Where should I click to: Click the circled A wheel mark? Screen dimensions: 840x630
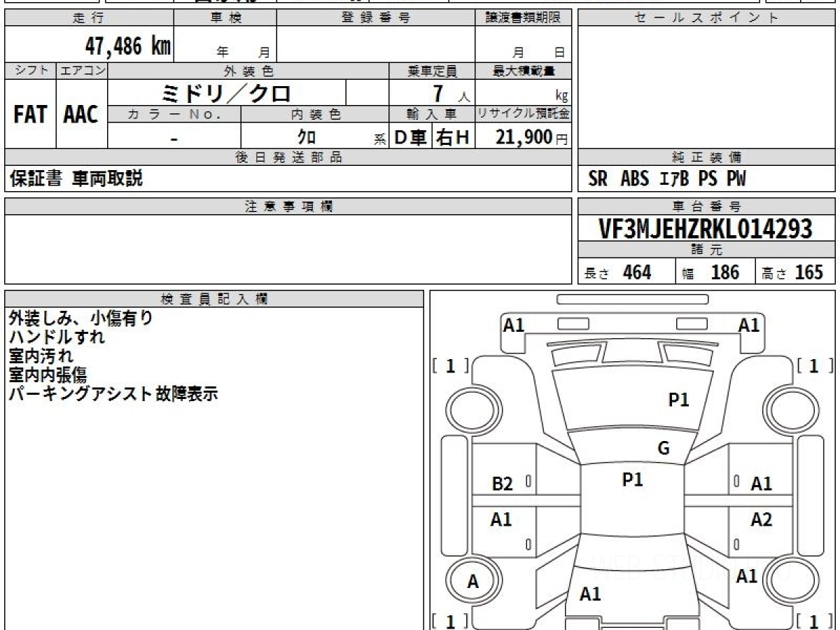473,581
